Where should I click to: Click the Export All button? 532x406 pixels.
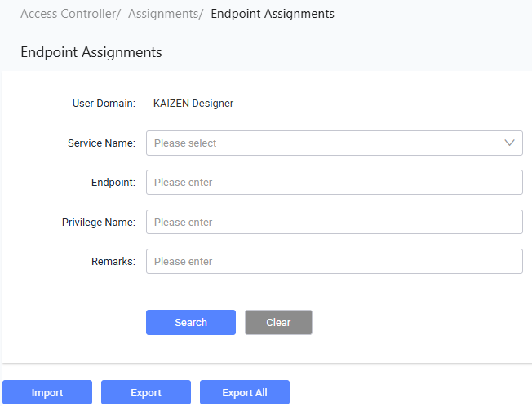pos(245,392)
